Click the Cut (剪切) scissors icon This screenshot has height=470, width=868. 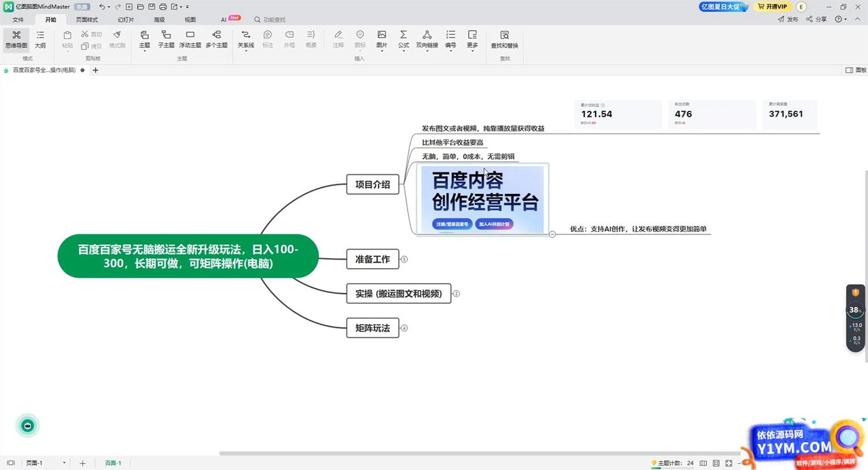(x=85, y=35)
